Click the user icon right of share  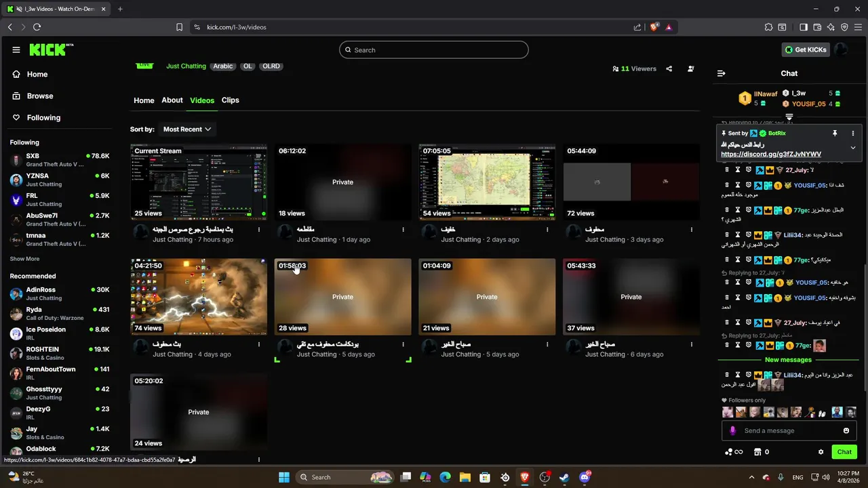(x=691, y=68)
